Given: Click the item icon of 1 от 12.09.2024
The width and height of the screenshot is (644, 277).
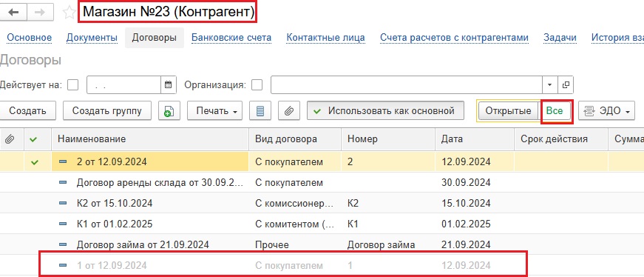Looking at the screenshot, I should point(63,265).
